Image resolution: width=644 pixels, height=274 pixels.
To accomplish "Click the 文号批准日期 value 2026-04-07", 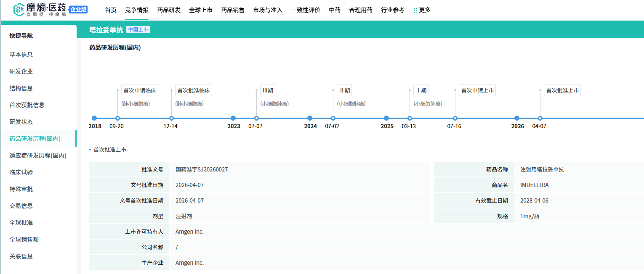I will pyautogui.click(x=189, y=185).
